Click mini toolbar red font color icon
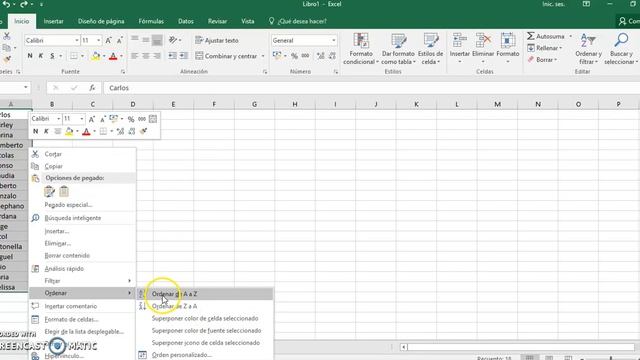 click(x=86, y=131)
